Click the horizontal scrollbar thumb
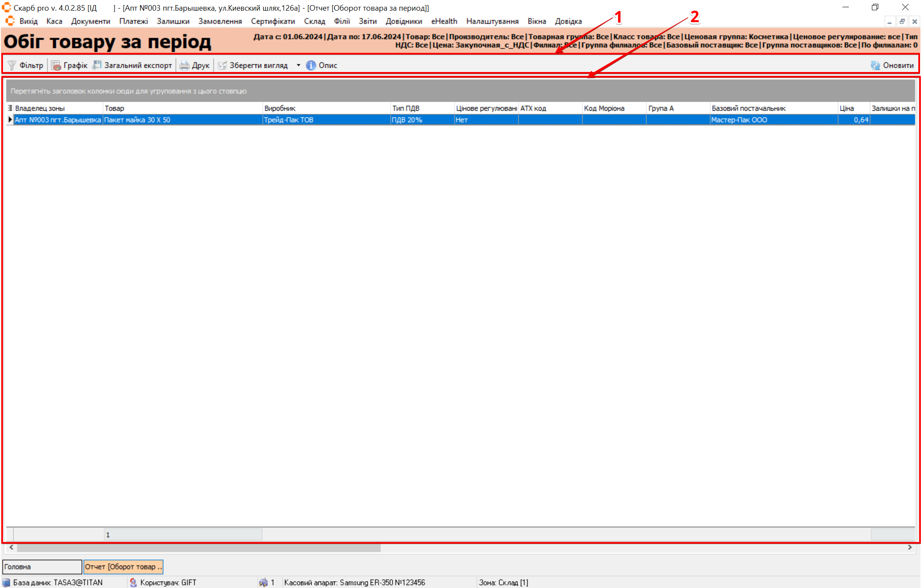 pos(198,548)
